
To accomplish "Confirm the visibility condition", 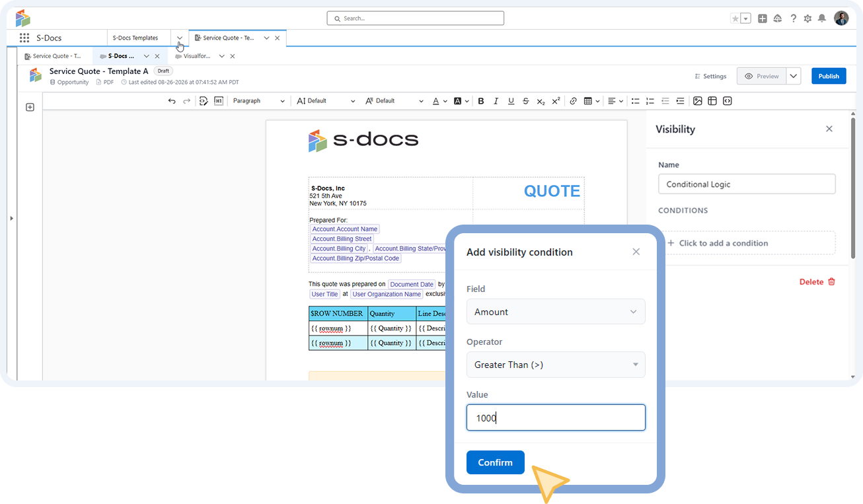I will tap(496, 462).
